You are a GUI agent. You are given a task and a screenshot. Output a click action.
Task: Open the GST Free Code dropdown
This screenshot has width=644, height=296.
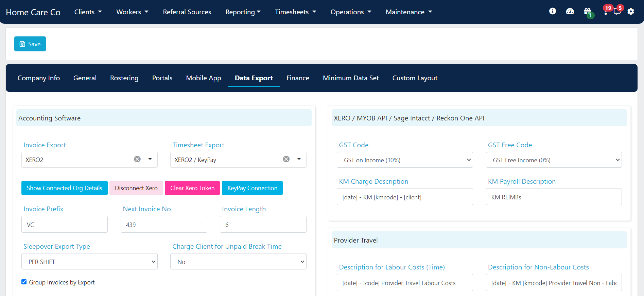554,160
